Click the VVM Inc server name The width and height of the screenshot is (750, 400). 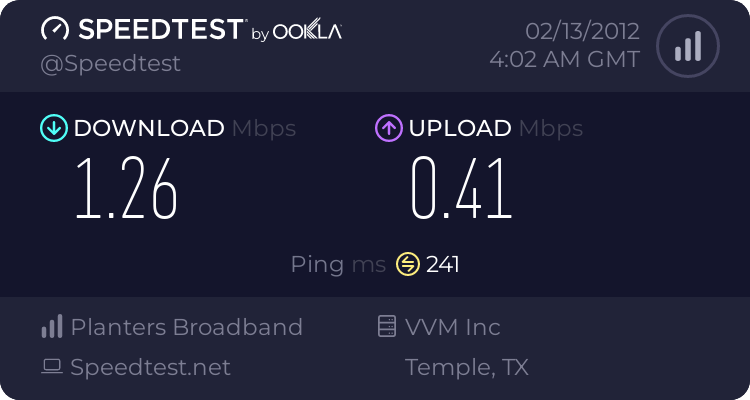click(452, 327)
